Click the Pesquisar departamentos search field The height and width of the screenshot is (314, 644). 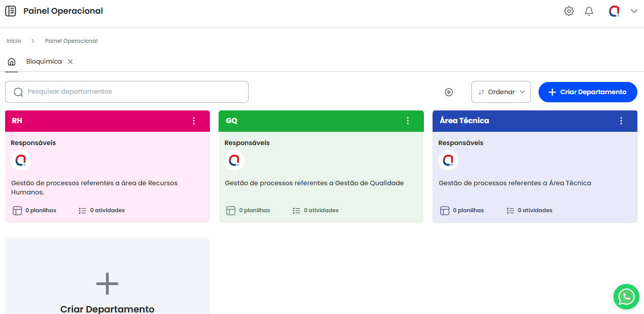coord(127,92)
